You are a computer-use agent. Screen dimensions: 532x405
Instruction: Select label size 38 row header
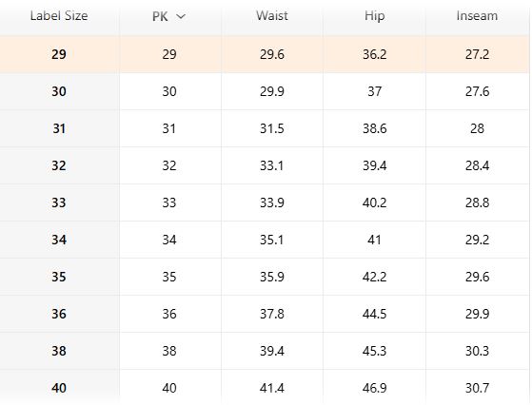59,351
